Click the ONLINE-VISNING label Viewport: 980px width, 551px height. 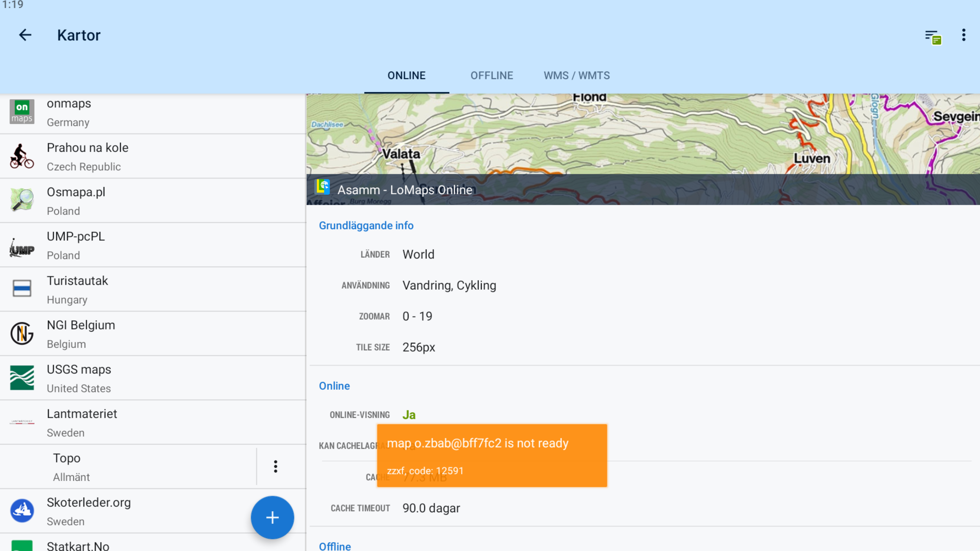pyautogui.click(x=360, y=415)
